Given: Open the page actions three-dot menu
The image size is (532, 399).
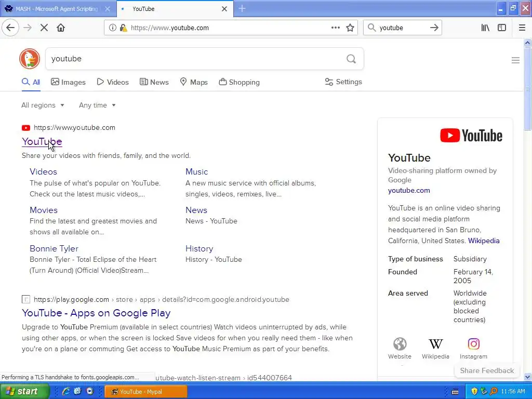Looking at the screenshot, I should tap(336, 28).
